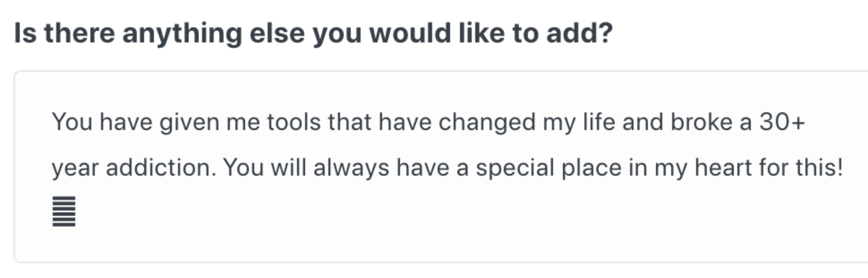Click the heading 'Is there anything else you would like to add?'
The image size is (868, 278).
tap(313, 34)
